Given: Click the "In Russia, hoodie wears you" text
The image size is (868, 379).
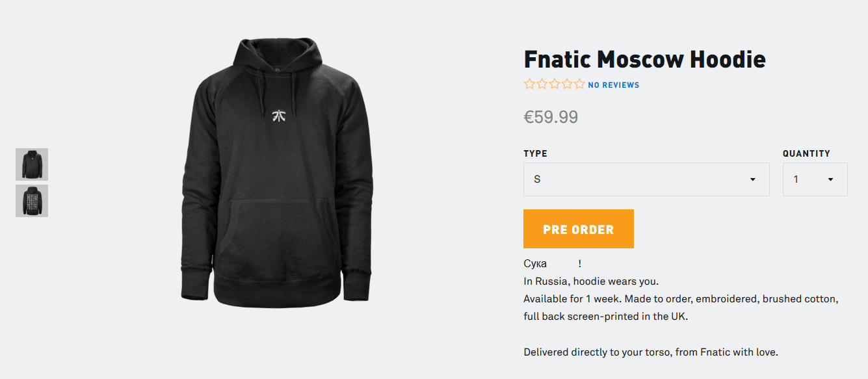Looking at the screenshot, I should click(x=591, y=281).
